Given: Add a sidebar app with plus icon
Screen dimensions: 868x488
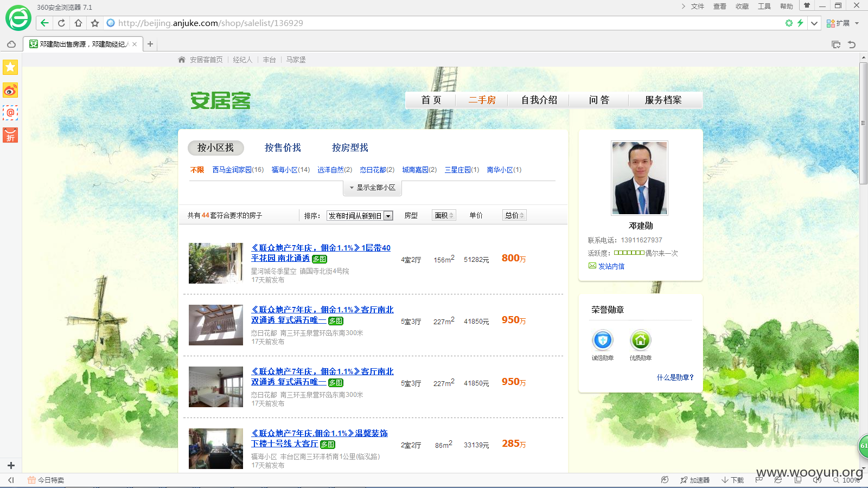Looking at the screenshot, I should [x=11, y=465].
